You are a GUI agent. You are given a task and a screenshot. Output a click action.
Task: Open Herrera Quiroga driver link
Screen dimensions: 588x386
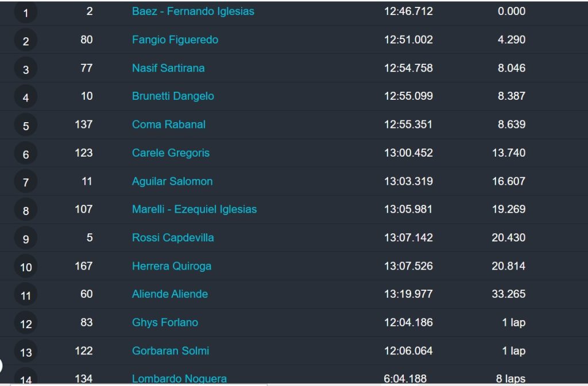pos(171,266)
